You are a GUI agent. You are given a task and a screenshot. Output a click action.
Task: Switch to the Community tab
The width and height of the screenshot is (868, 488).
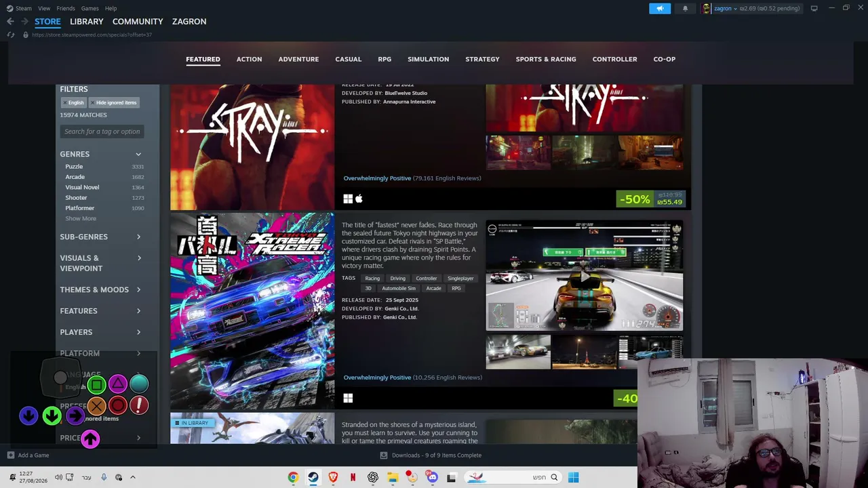[138, 22]
